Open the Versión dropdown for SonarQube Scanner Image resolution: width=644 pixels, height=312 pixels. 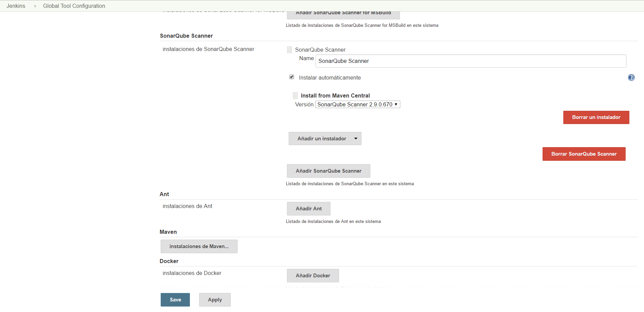[357, 104]
